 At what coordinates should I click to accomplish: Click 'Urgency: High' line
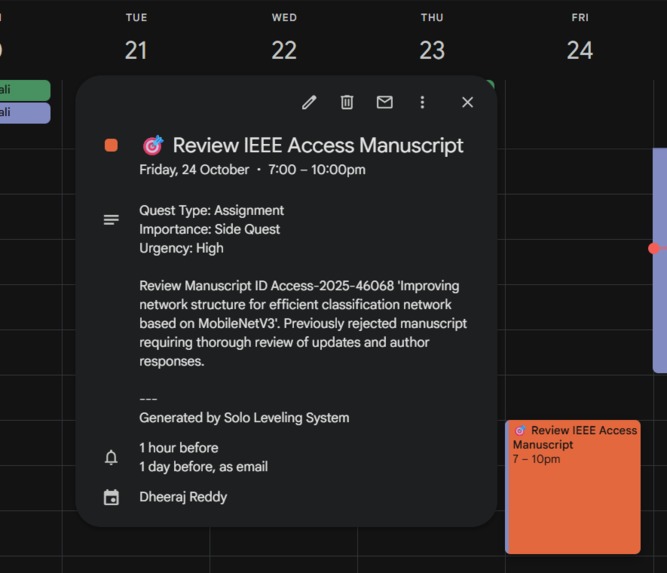181,248
